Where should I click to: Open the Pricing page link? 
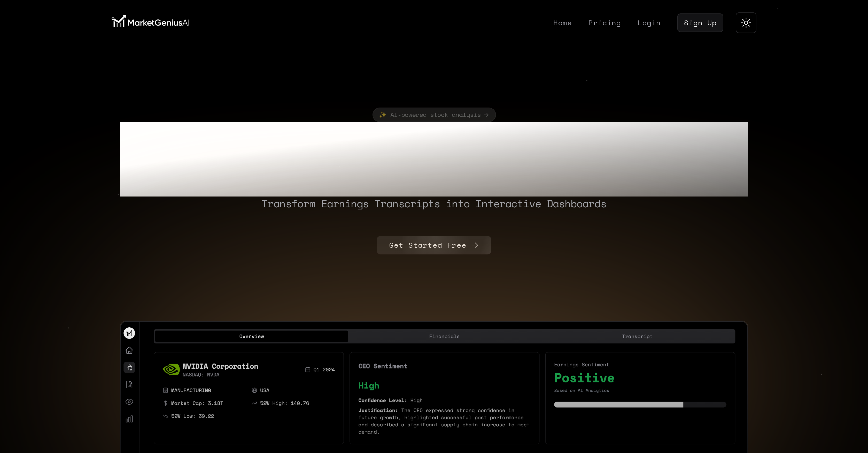[604, 23]
